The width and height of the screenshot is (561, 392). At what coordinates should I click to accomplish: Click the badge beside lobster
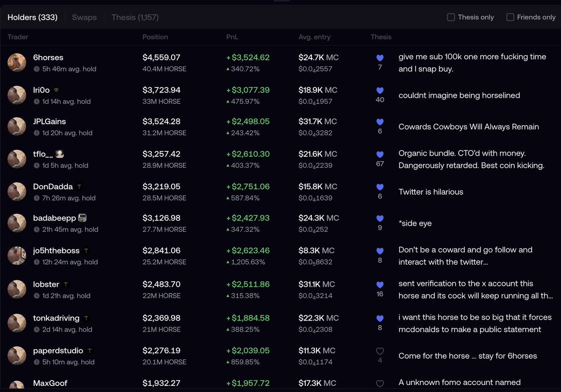(x=66, y=284)
